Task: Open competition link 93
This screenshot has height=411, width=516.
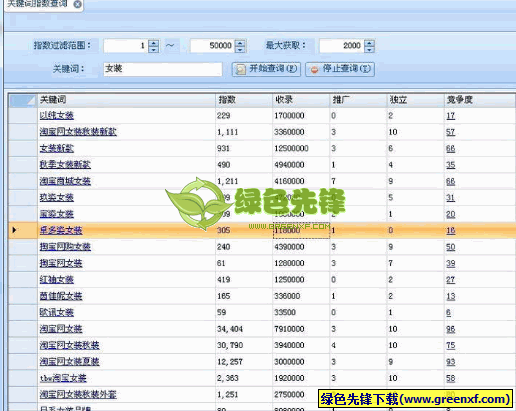Action: point(451,362)
